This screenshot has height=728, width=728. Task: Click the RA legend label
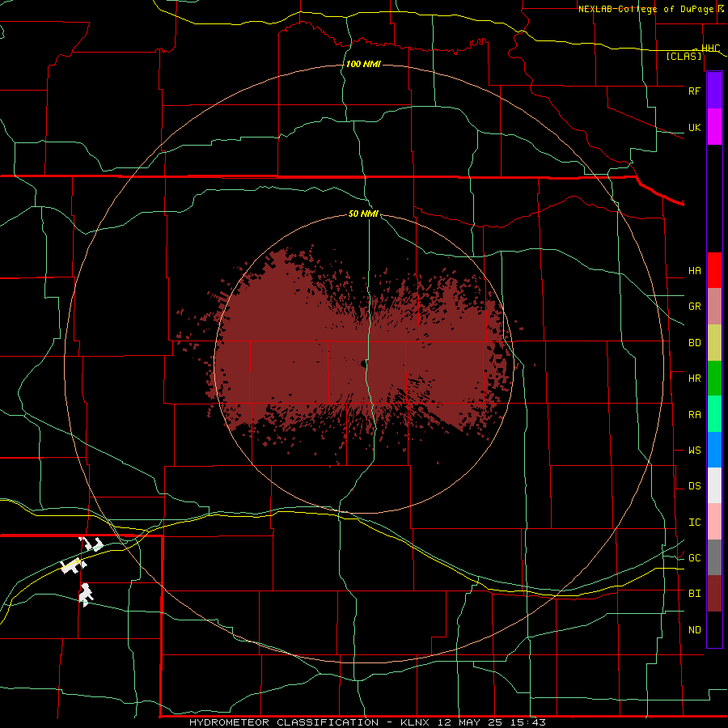click(x=694, y=414)
